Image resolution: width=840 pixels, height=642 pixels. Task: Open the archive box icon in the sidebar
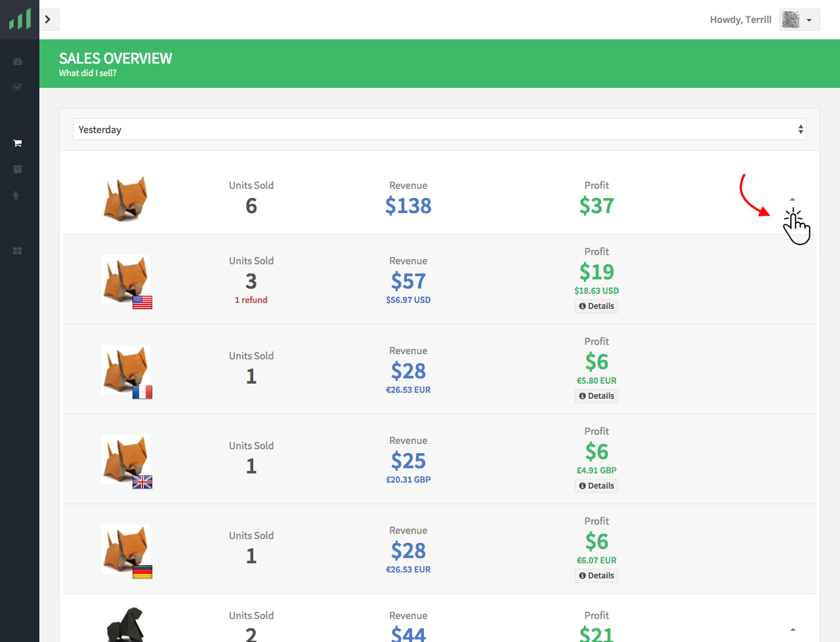coord(18,169)
